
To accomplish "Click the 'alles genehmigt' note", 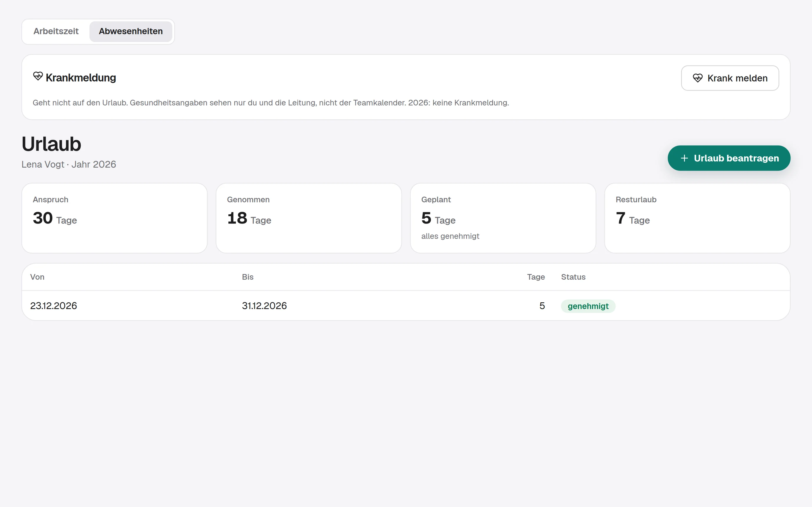I will pos(450,236).
